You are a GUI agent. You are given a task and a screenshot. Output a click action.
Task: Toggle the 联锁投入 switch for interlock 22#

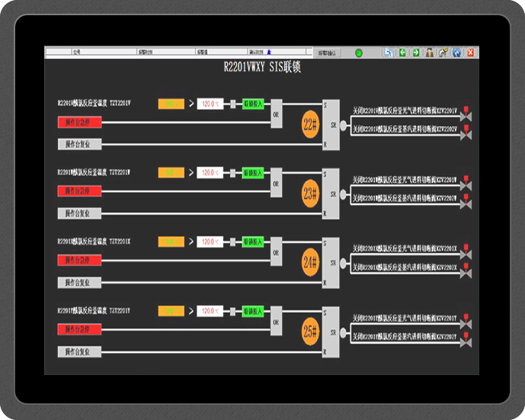coord(253,104)
